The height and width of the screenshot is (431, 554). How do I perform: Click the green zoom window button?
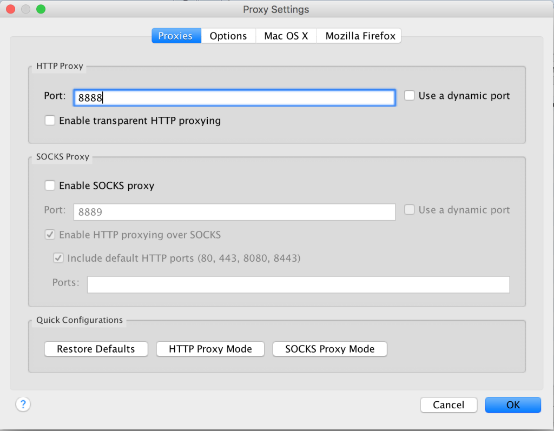tap(41, 9)
